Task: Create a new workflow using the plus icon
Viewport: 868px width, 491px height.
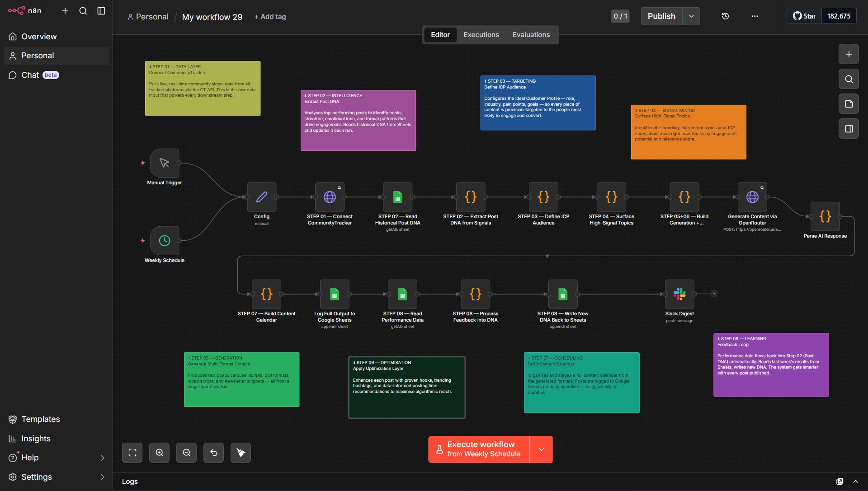Action: [x=65, y=11]
